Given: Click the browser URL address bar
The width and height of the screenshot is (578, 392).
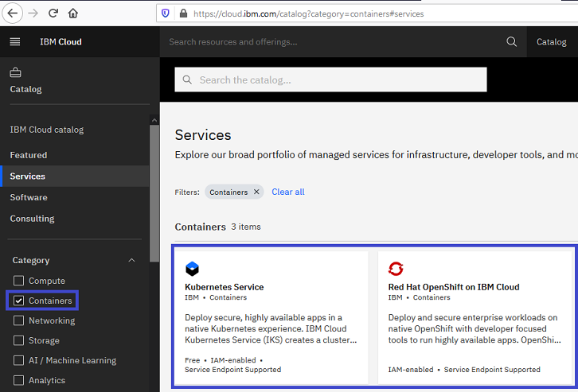Looking at the screenshot, I should pyautogui.click(x=367, y=14).
